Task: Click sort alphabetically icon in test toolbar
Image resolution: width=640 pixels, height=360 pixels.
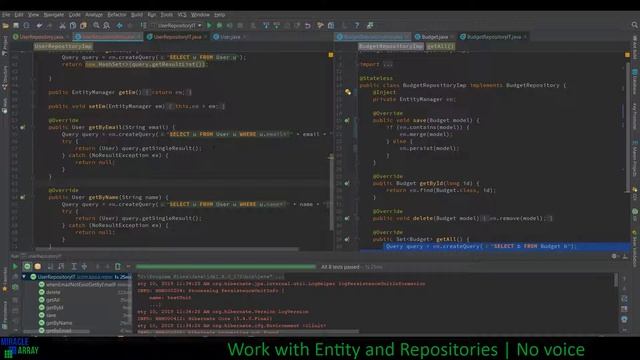Action: click(50, 267)
